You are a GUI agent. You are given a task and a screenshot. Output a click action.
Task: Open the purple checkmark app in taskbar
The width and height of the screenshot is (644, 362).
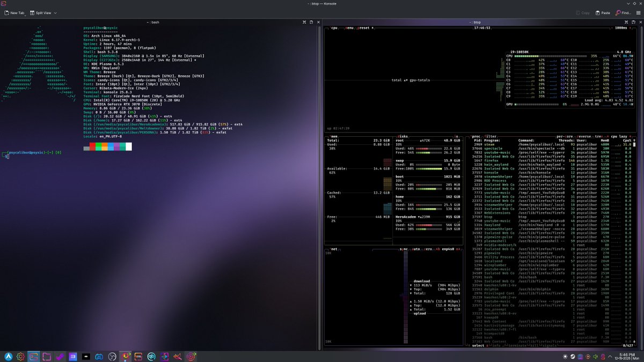click(x=60, y=356)
